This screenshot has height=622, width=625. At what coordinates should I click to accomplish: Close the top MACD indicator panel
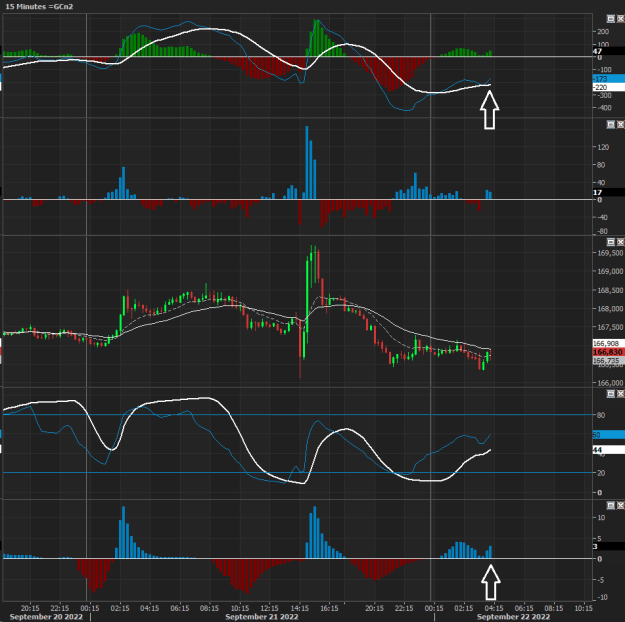click(x=621, y=19)
